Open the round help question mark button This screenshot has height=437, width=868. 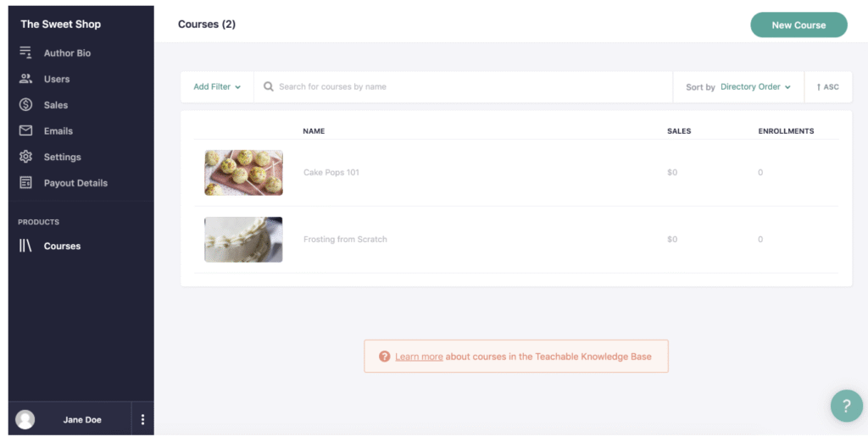847,406
